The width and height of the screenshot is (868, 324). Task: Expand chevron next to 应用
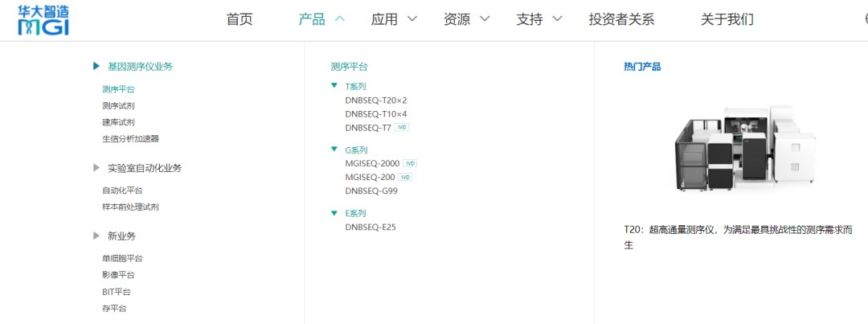(x=411, y=18)
